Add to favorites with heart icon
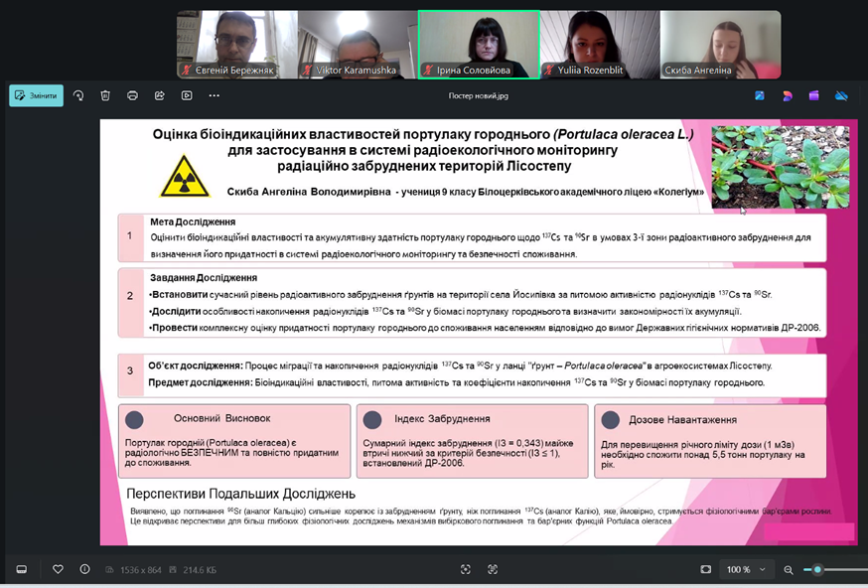The image size is (868, 588). (x=58, y=569)
